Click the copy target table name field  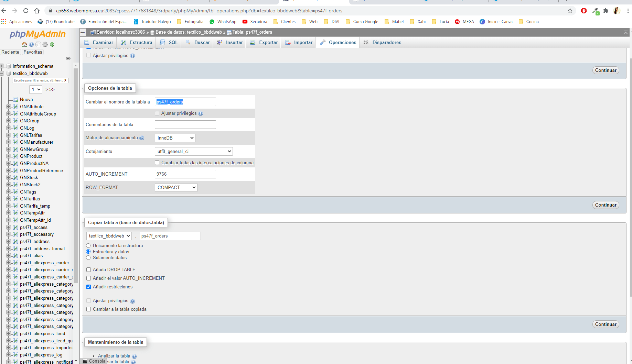coord(170,236)
